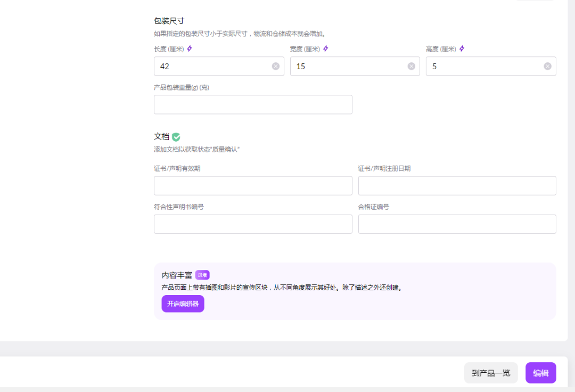Viewport: 575px width, 392px height.
Task: Click the 文档 section title
Action: [161, 136]
